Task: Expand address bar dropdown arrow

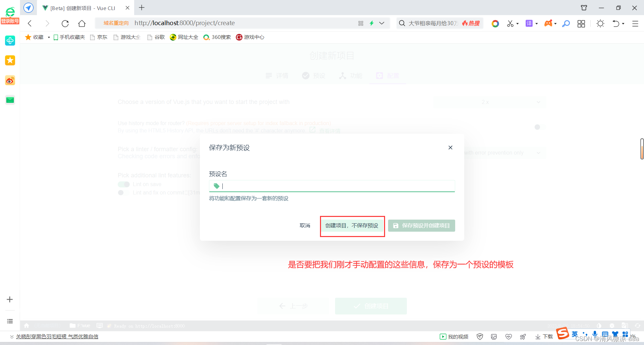Action: point(382,23)
